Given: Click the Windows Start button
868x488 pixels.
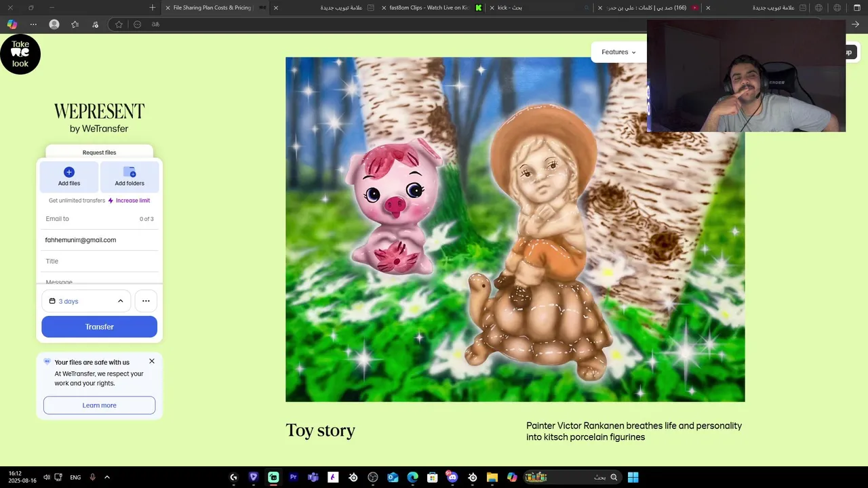Looking at the screenshot, I should coord(633,477).
